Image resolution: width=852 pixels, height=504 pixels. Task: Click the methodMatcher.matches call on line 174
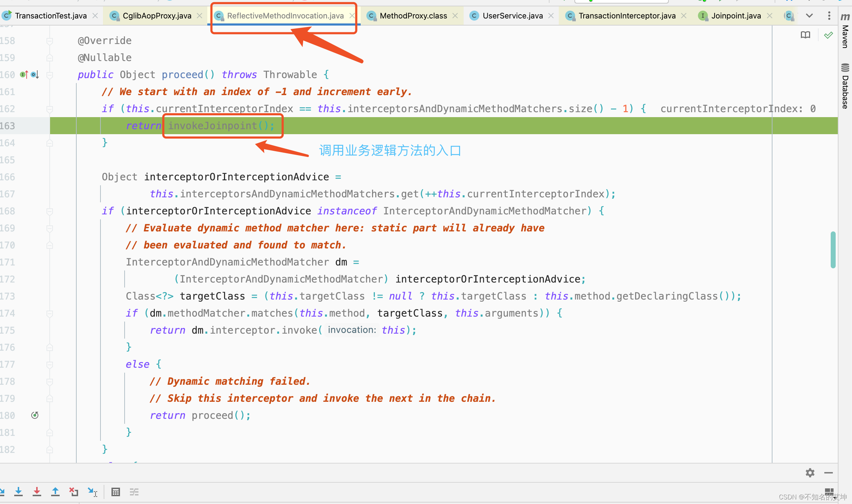(x=230, y=313)
